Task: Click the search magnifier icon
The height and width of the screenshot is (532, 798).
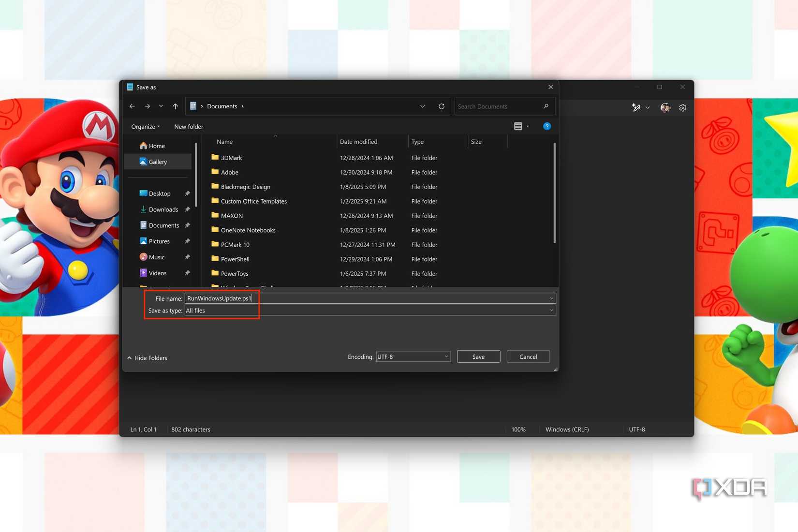Action: pyautogui.click(x=546, y=106)
